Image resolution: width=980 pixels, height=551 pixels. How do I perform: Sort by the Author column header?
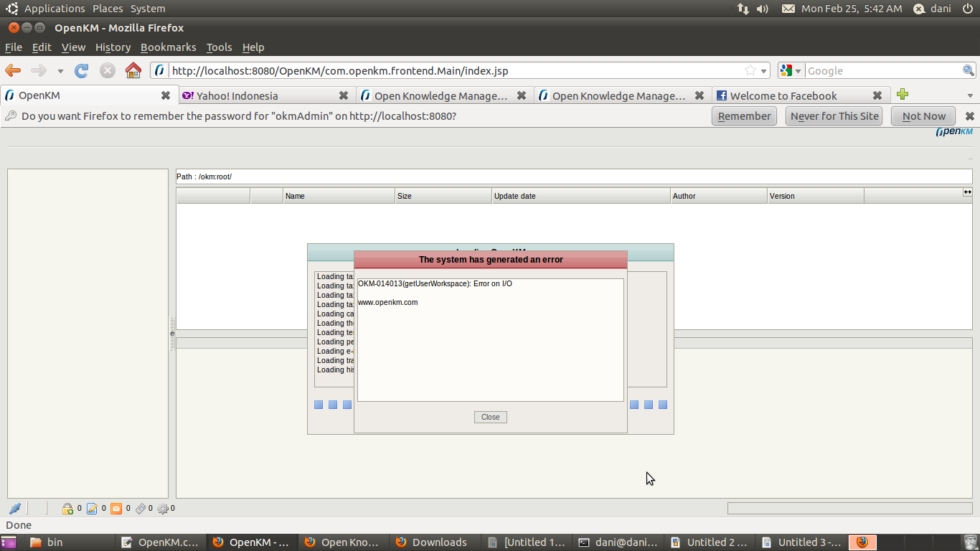click(x=719, y=196)
